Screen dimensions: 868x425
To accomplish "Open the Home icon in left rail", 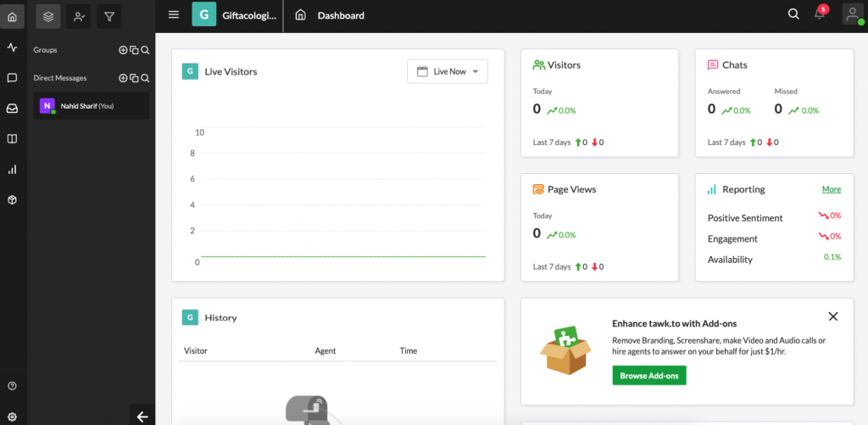I will pos(12,17).
